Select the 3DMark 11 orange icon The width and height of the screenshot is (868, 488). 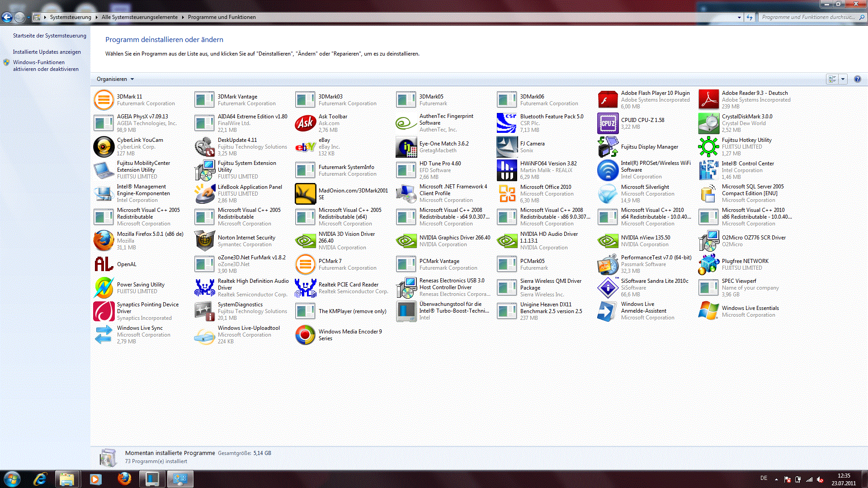104,100
